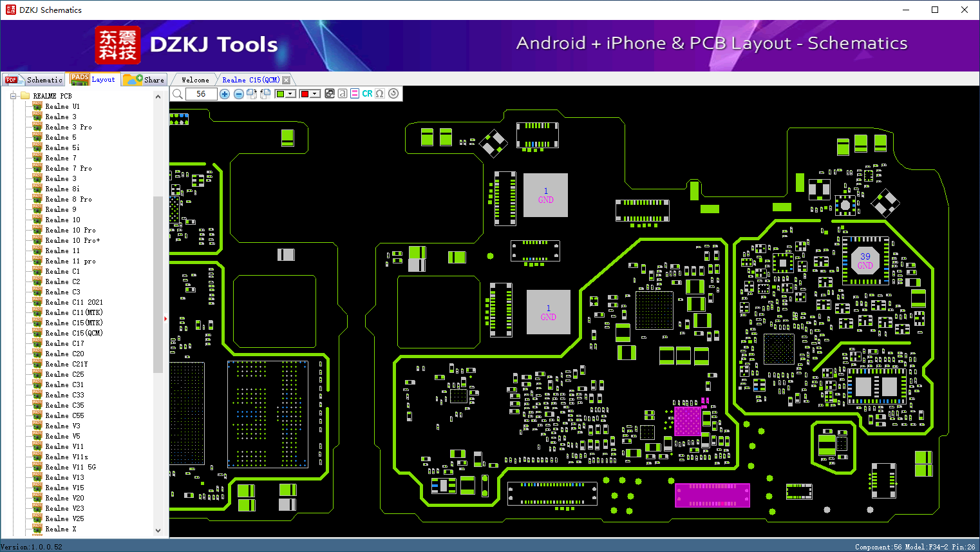Open Realme 8 Pro in the tree

click(68, 199)
